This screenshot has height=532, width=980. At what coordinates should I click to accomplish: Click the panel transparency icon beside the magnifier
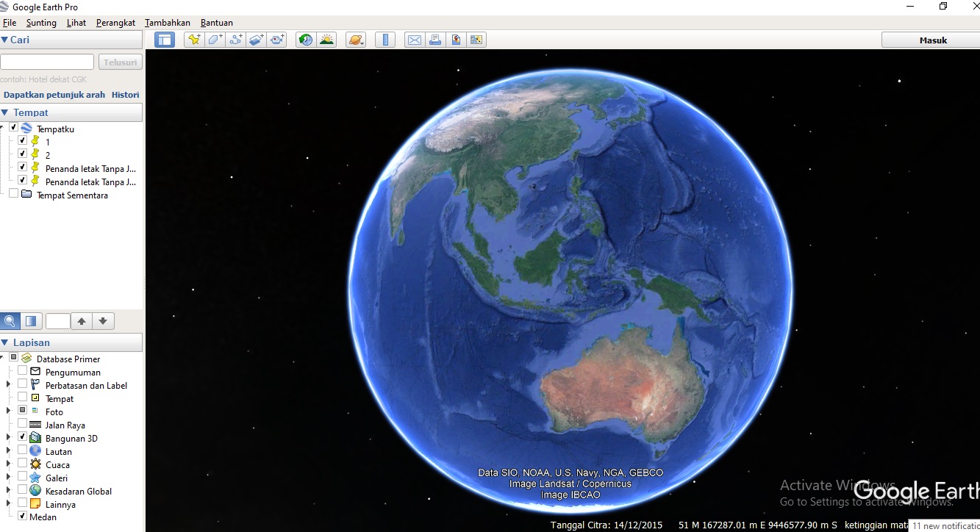tap(31, 321)
